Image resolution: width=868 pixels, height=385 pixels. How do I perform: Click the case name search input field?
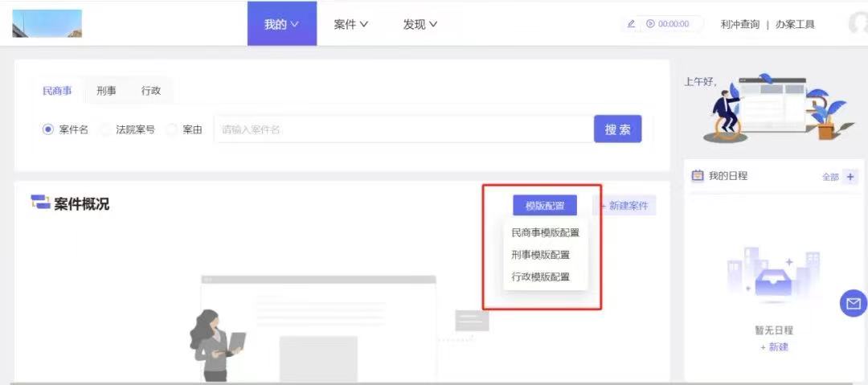[402, 129]
